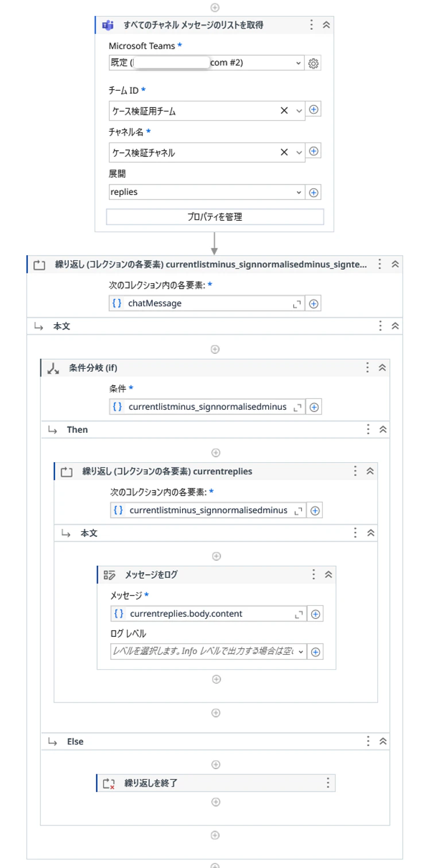Expand editor for chatMessage field
The height and width of the screenshot is (868, 445).
(297, 304)
